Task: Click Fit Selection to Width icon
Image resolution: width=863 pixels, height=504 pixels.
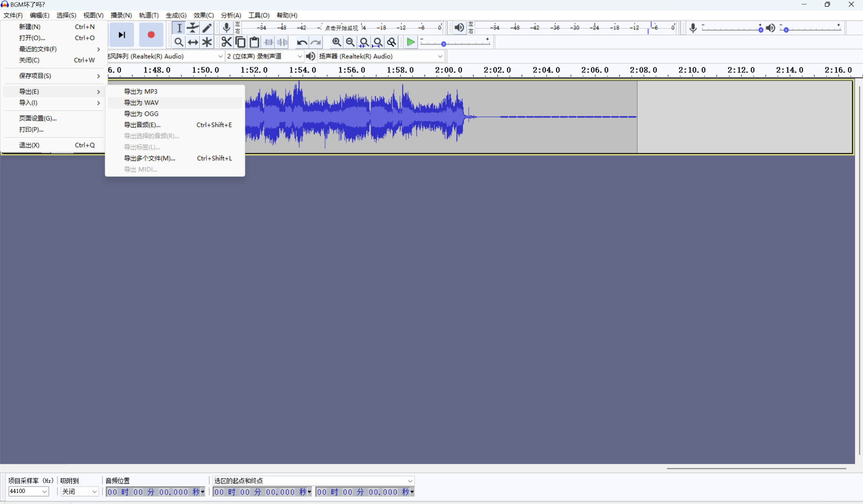Action: (364, 42)
